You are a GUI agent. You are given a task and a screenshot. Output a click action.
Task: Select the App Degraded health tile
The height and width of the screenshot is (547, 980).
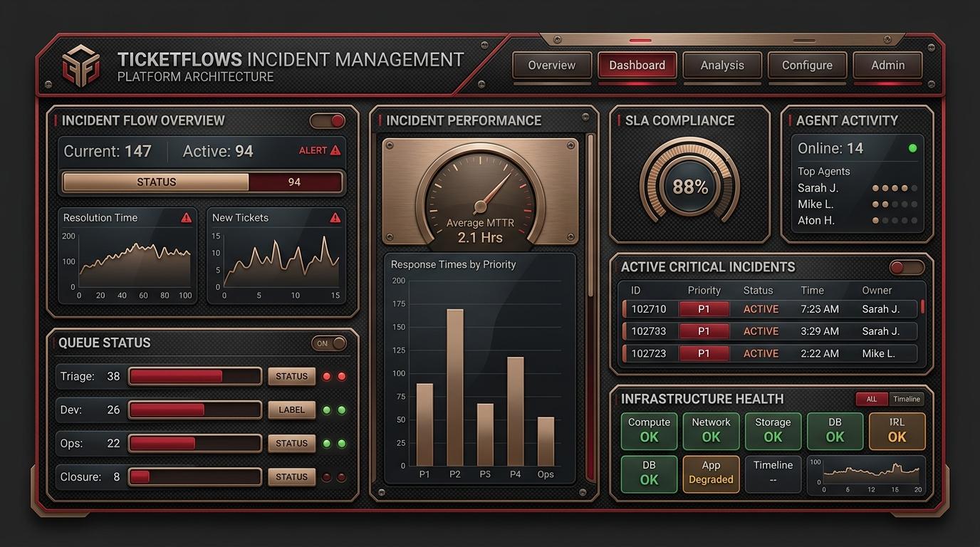pyautogui.click(x=711, y=474)
